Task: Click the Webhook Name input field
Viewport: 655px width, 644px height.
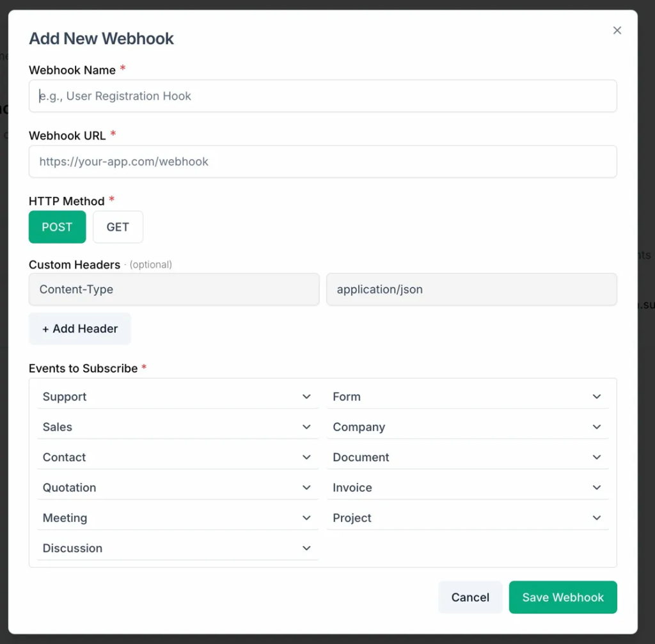Action: tap(322, 96)
